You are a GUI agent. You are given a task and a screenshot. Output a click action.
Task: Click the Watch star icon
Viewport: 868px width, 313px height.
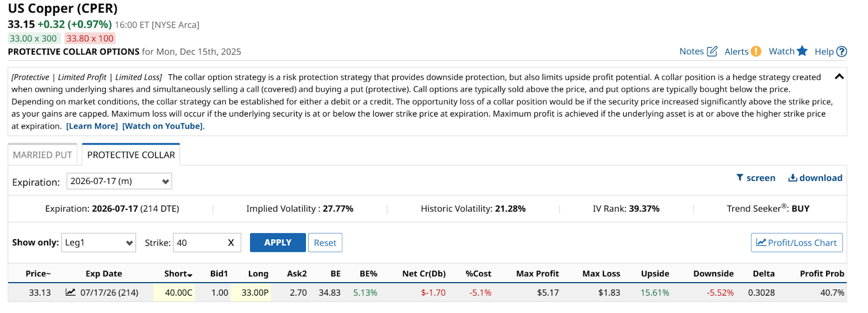coord(802,51)
